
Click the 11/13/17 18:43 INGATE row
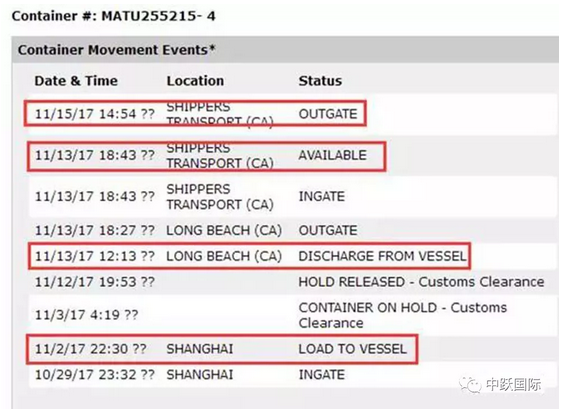point(293,196)
